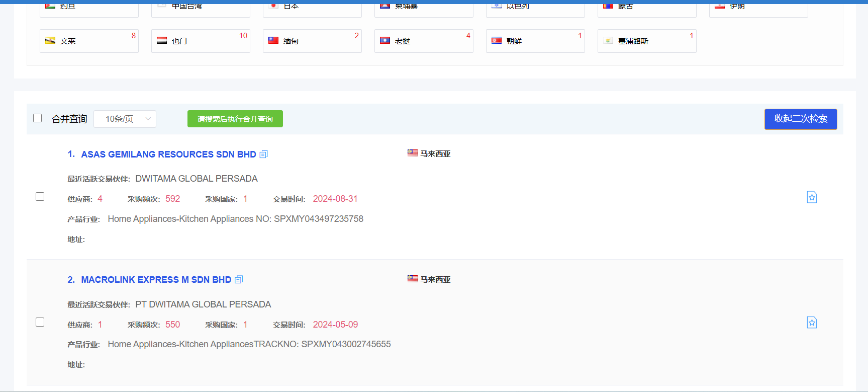Filter by country 老挝

pyautogui.click(x=424, y=41)
